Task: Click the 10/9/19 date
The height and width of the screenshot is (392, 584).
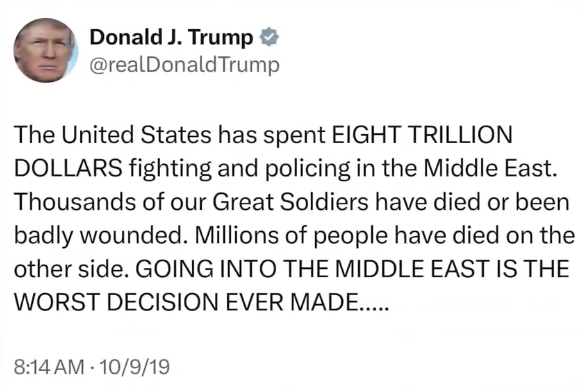Action: (135, 367)
